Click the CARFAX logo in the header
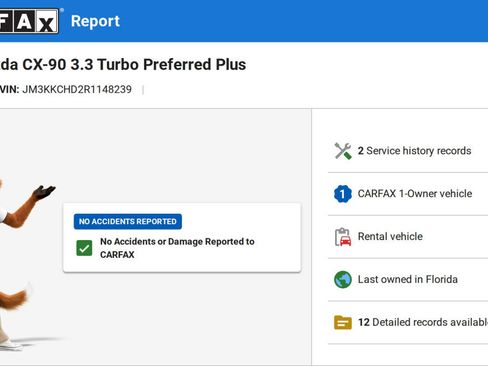This screenshot has height=366, width=488. pyautogui.click(x=29, y=21)
